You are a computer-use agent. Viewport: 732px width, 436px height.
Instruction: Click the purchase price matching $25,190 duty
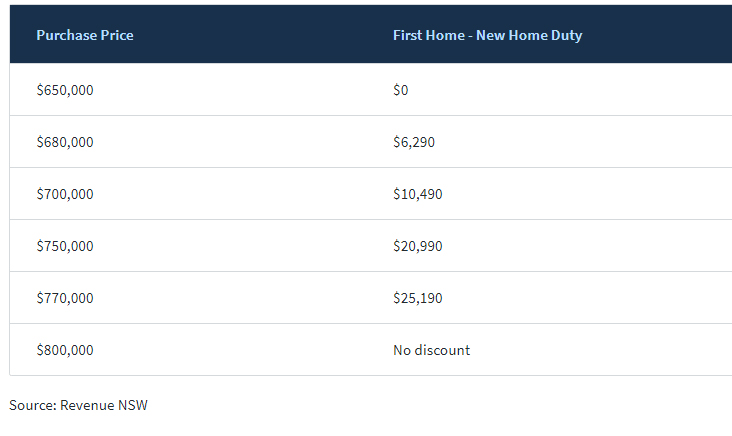pyautogui.click(x=65, y=298)
